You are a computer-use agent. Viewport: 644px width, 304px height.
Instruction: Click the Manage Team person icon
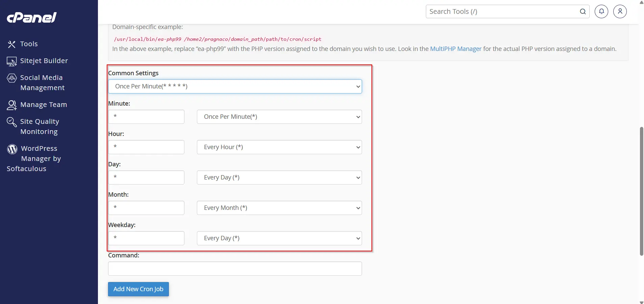click(12, 105)
